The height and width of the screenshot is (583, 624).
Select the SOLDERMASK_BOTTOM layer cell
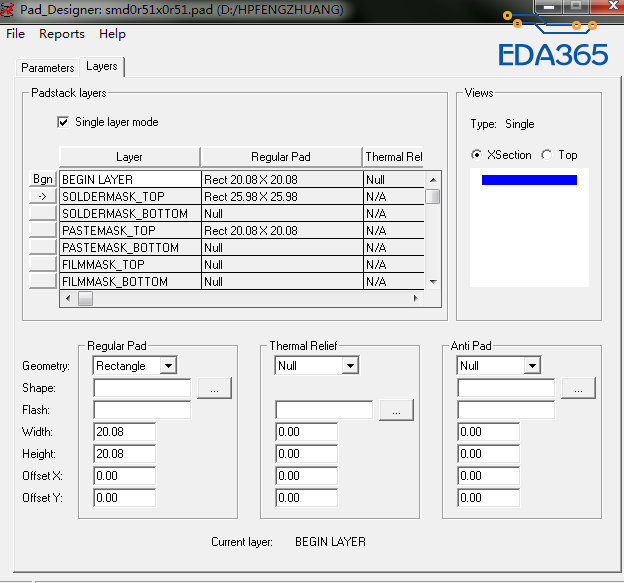130,214
